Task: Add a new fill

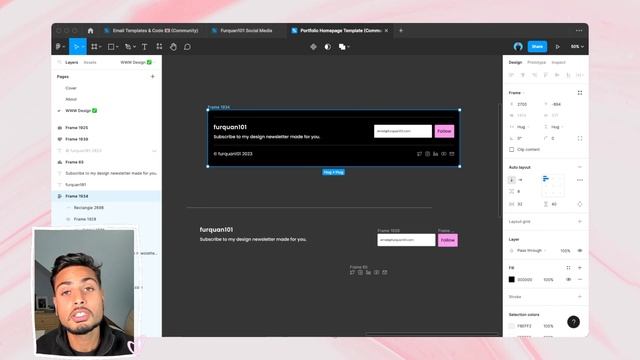Action: point(580,268)
